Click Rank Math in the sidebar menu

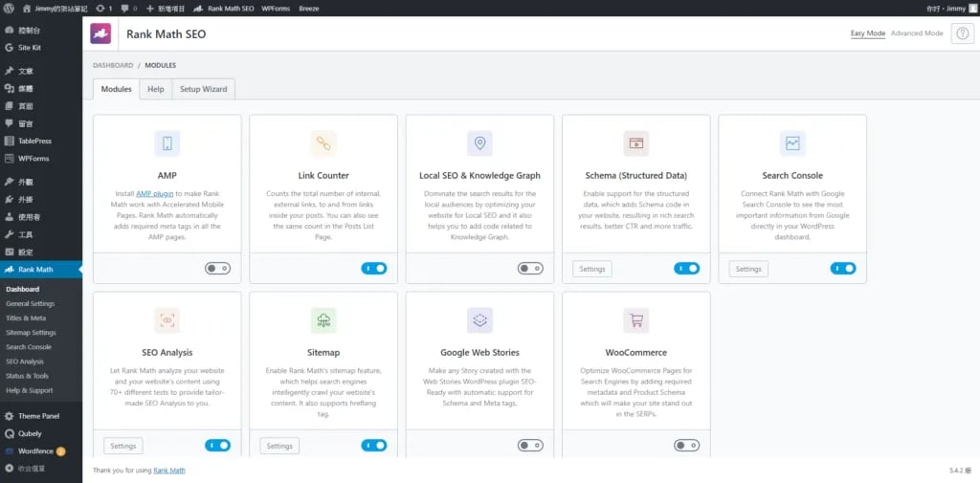(40, 270)
